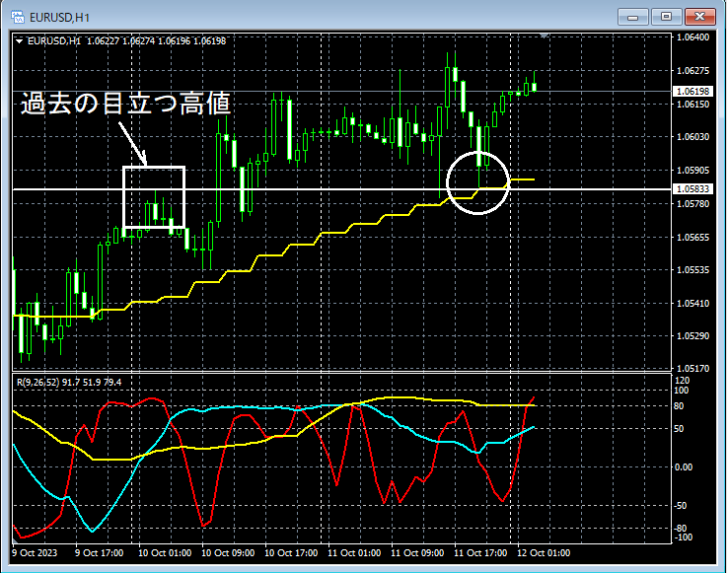The image size is (728, 573).
Task: Click the R(9,26,52) indicator label
Action: [x=38, y=382]
